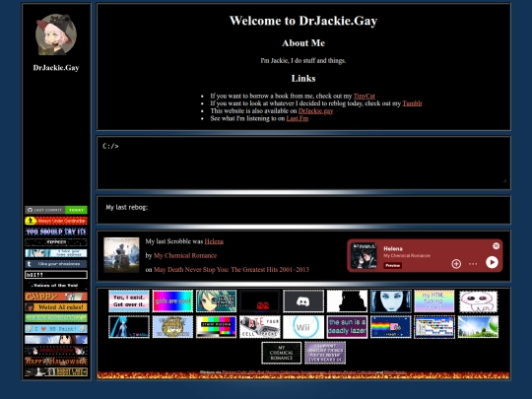The height and width of the screenshot is (399, 532).
Task: Open the Tumblr link
Action: pos(412,103)
